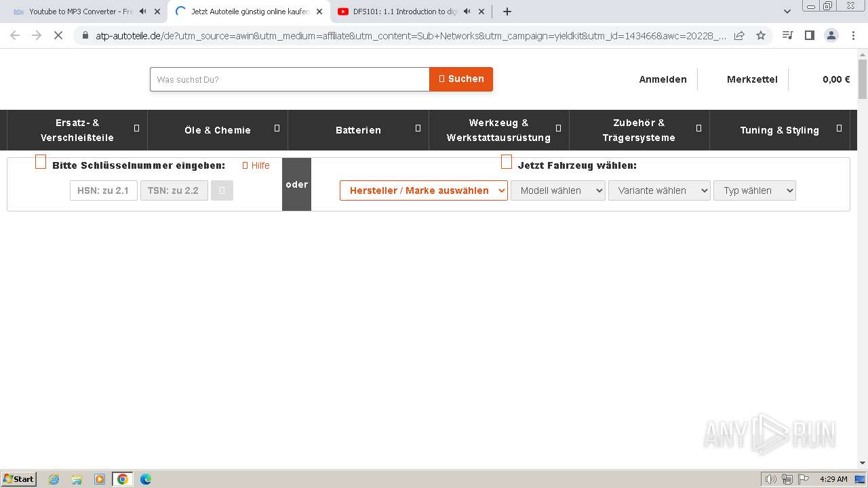Click the page vertical scrollbar thumb

click(x=863, y=79)
